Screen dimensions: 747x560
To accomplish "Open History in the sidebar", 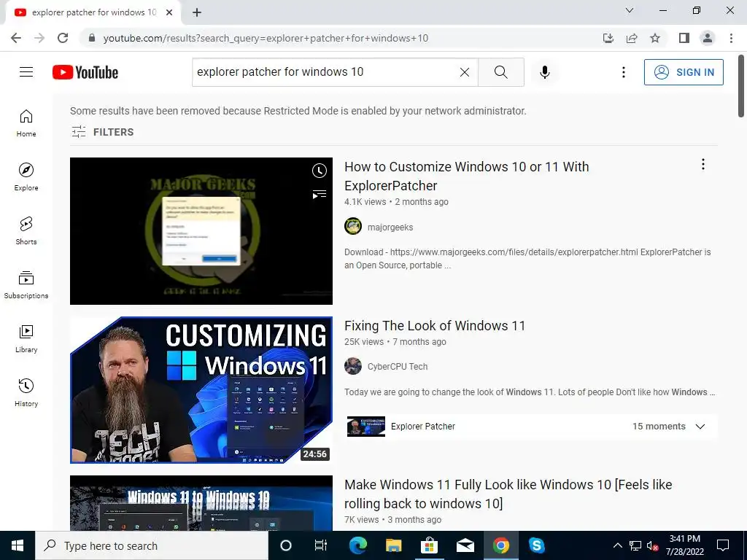I will click(x=26, y=392).
